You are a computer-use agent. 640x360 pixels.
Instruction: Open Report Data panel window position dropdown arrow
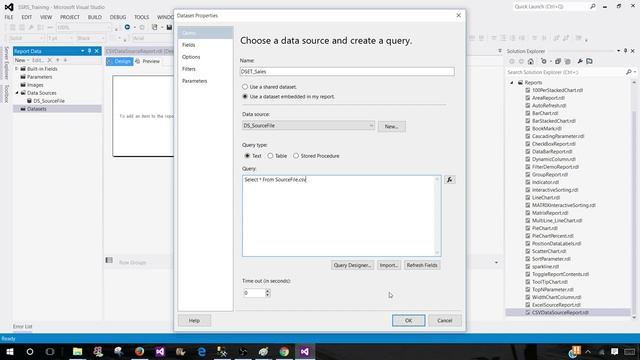point(82,51)
